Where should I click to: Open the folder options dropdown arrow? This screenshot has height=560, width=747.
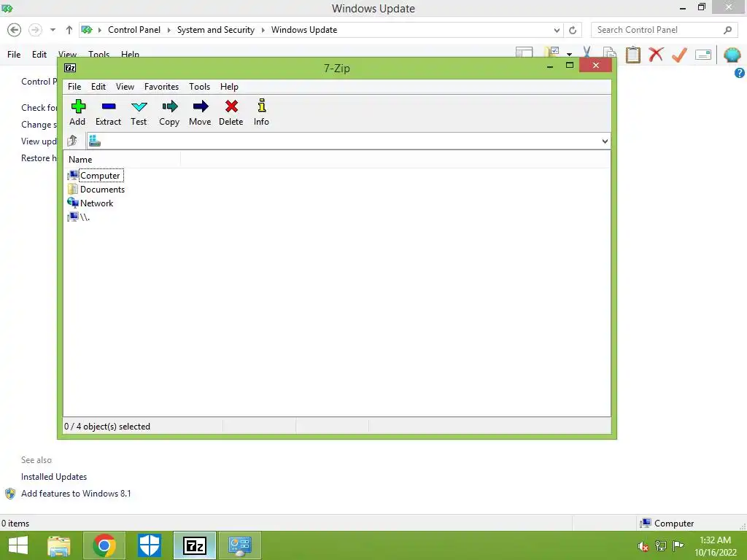569,54
